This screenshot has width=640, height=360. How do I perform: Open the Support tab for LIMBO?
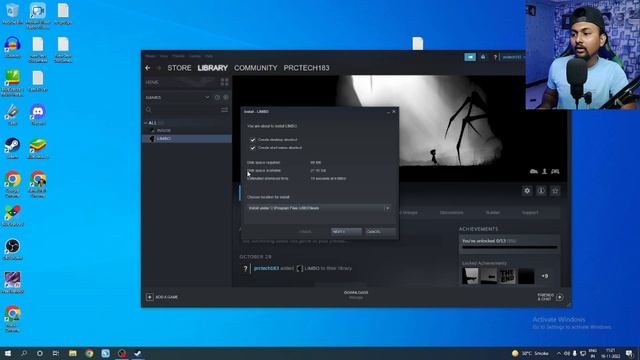pos(530,213)
